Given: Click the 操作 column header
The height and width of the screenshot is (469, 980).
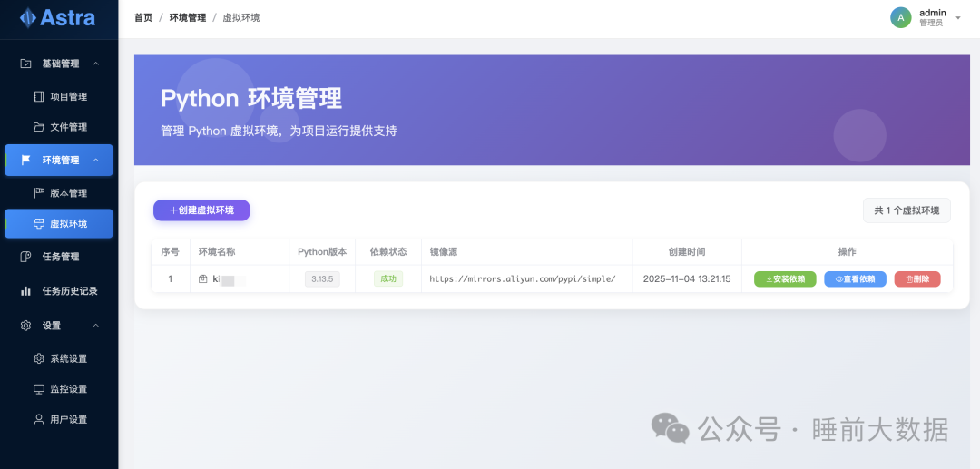Looking at the screenshot, I should pos(847,252).
